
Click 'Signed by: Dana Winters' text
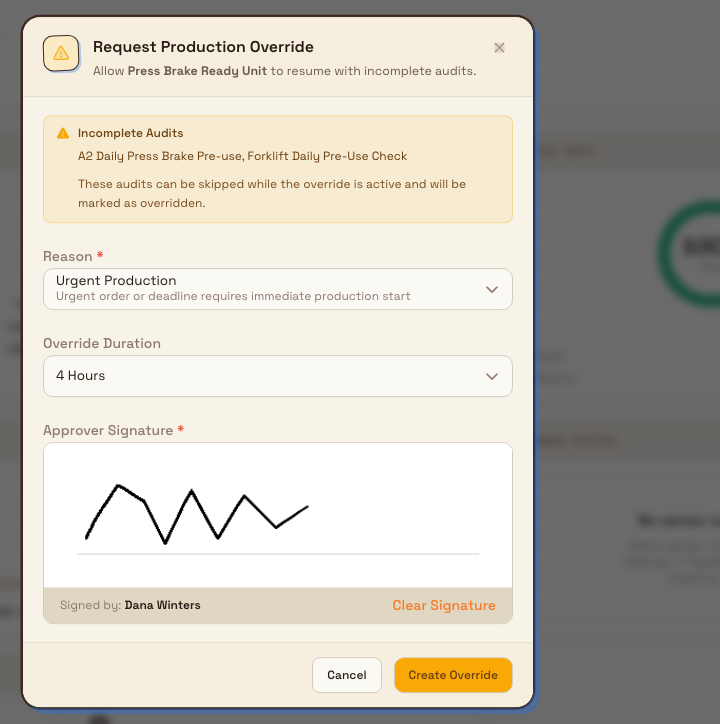[130, 605]
